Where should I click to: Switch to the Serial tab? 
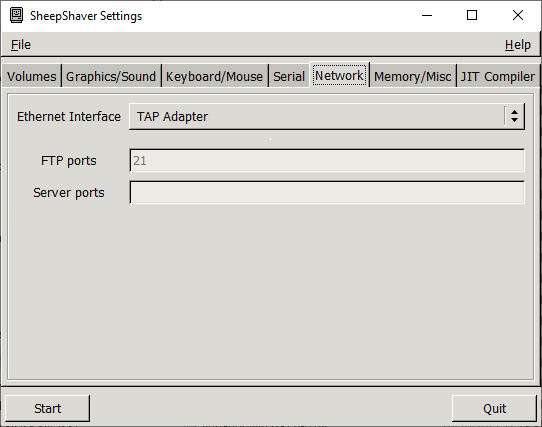pyautogui.click(x=289, y=76)
